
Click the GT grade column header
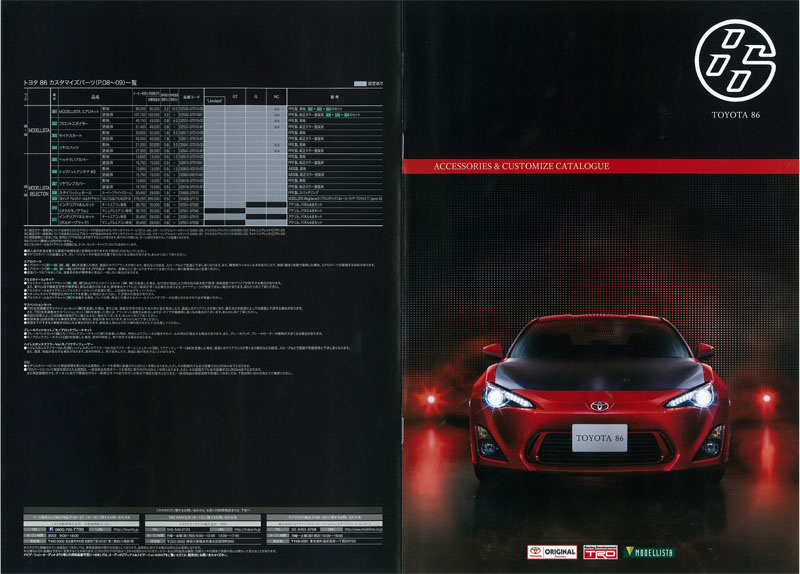235,96
